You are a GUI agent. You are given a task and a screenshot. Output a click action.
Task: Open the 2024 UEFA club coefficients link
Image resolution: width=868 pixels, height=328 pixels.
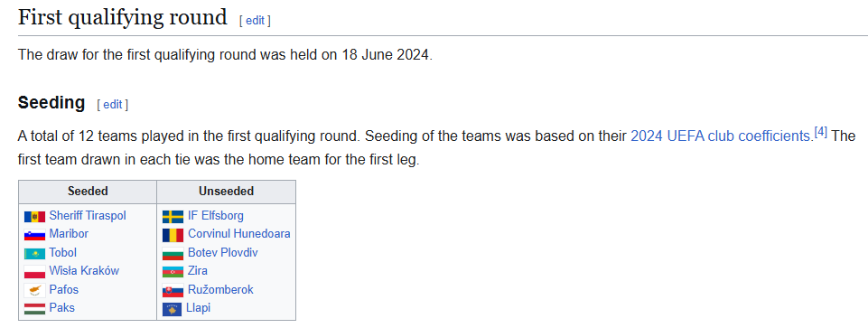tap(720, 136)
